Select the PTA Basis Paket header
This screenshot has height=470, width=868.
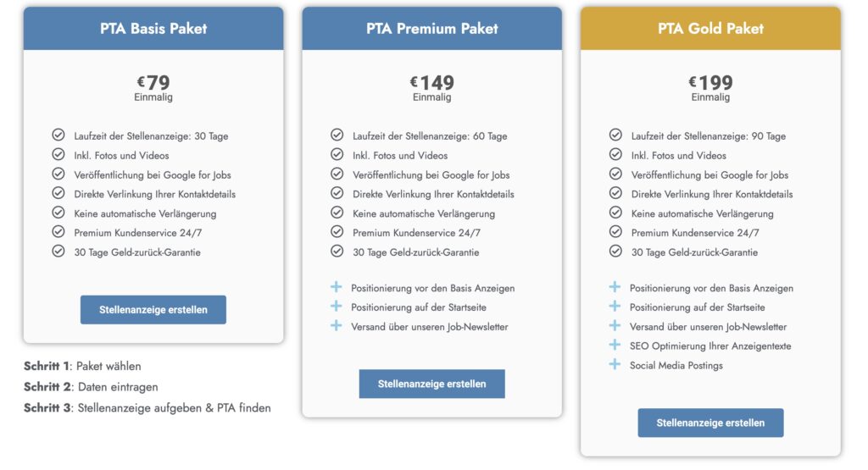[153, 29]
